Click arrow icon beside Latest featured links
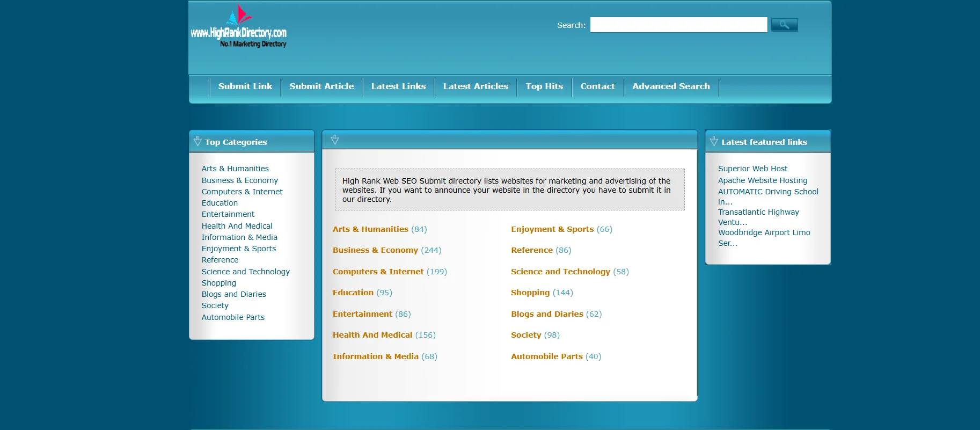 [714, 141]
